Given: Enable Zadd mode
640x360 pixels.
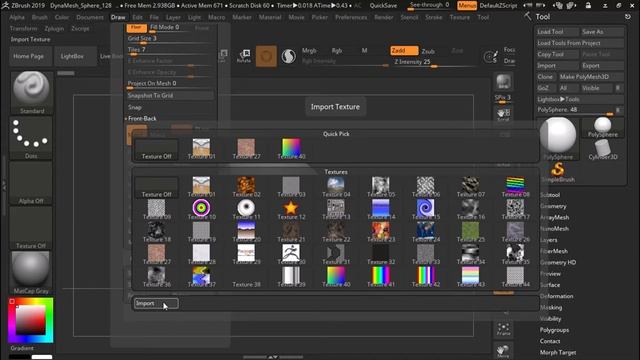Looking at the screenshot, I should click(404, 51).
